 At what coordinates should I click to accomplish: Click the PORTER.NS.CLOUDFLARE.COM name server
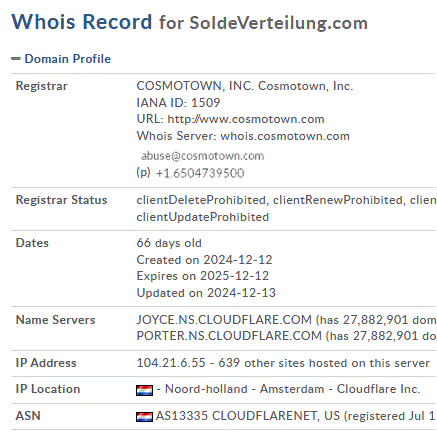pos(229,336)
